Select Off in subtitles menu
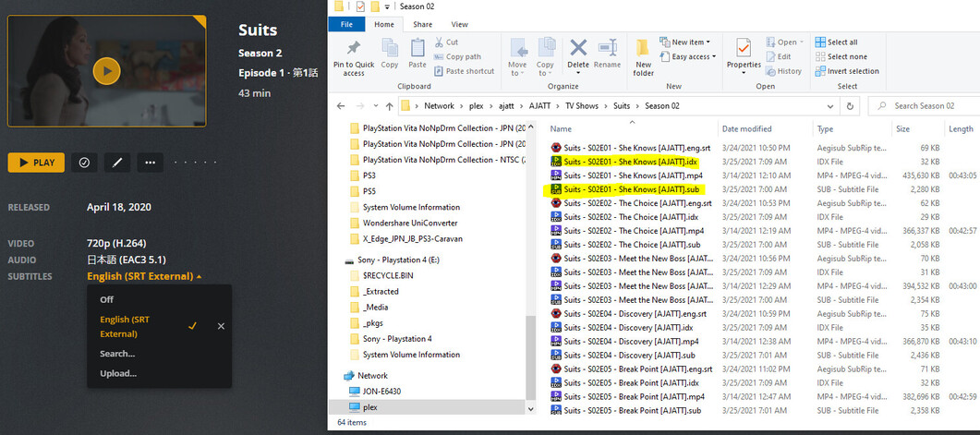The height and width of the screenshot is (435, 980). click(x=107, y=299)
